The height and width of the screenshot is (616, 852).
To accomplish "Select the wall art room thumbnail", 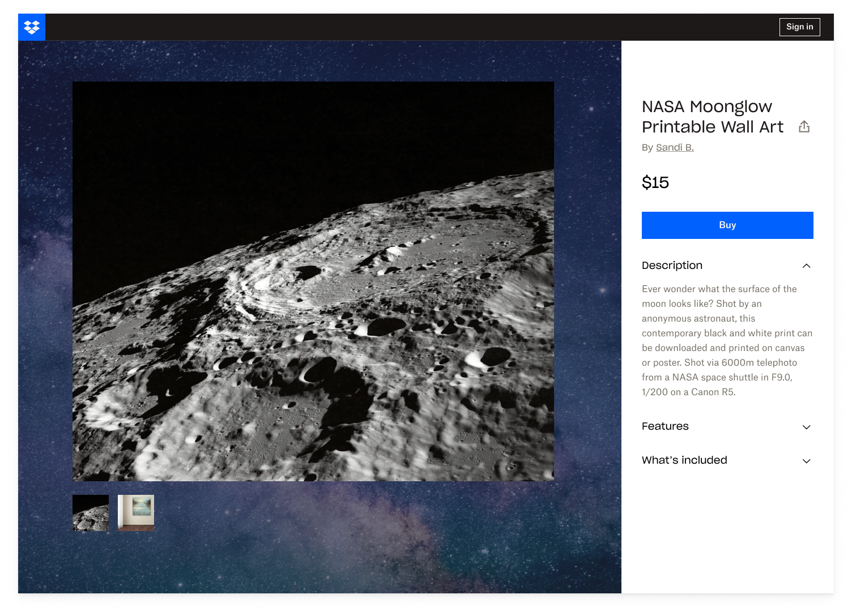I will [x=136, y=513].
